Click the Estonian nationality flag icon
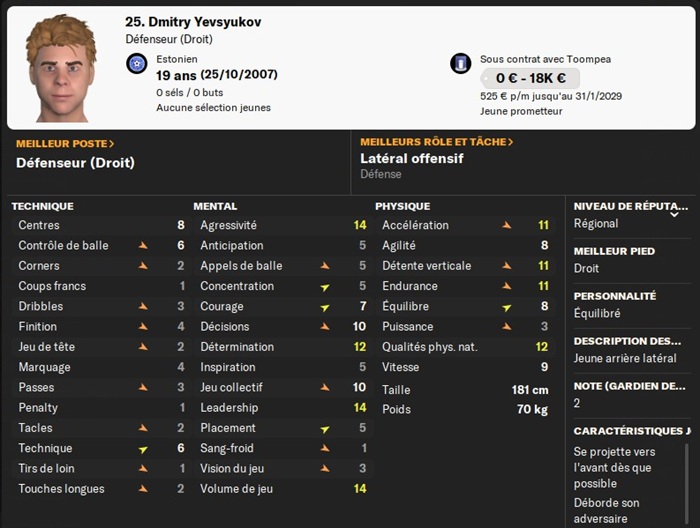 137,65
